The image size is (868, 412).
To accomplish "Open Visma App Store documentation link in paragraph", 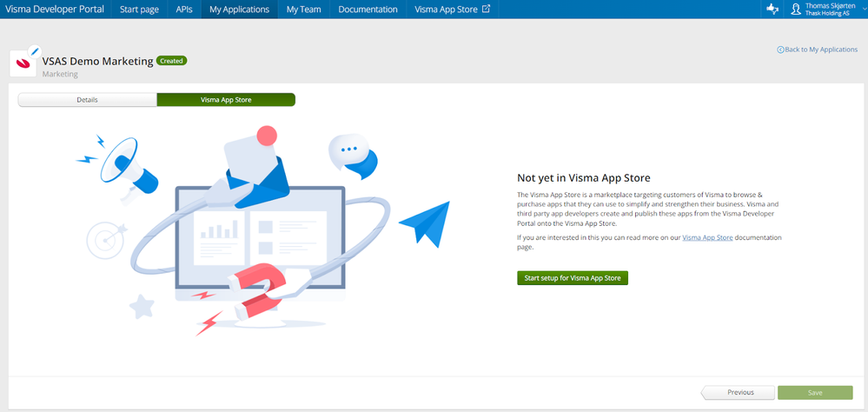I will pyautogui.click(x=707, y=237).
